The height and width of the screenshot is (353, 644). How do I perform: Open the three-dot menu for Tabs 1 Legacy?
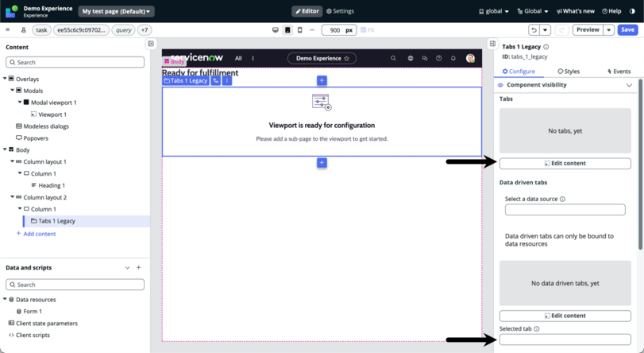click(227, 80)
